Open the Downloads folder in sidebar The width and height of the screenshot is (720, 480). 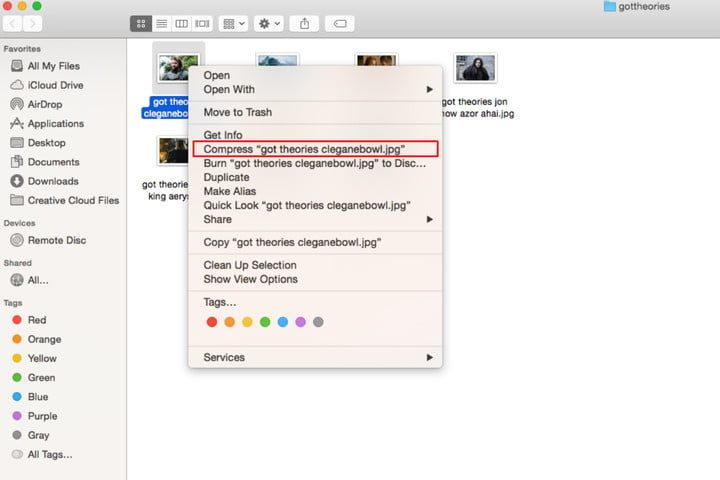click(52, 181)
